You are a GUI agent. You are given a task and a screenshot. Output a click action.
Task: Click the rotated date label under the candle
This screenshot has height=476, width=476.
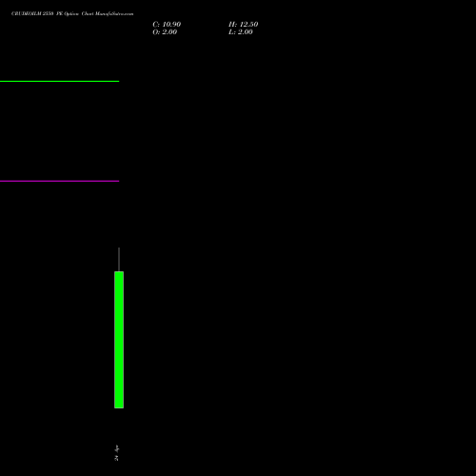[x=116, y=453]
